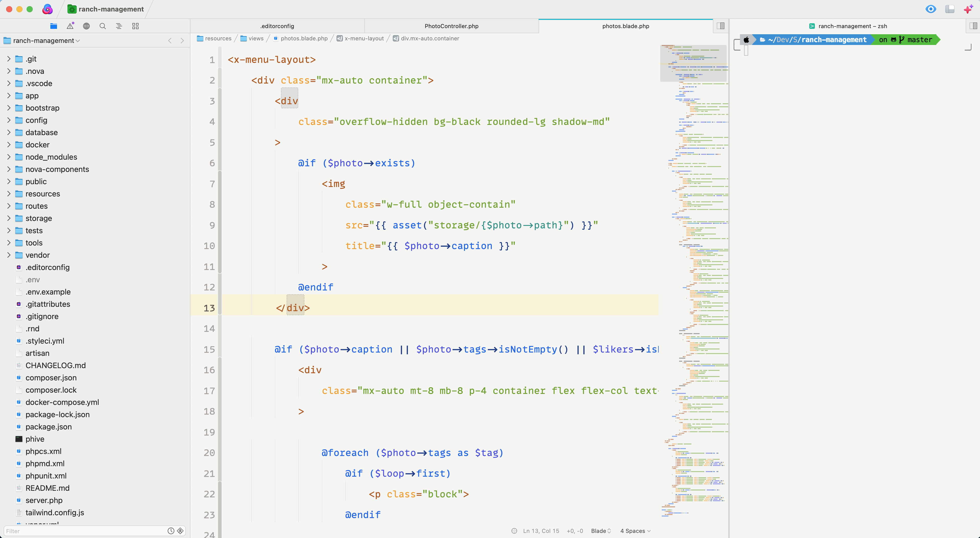The height and width of the screenshot is (538, 980).
Task: Open the Blade syntax language selector
Action: [601, 531]
